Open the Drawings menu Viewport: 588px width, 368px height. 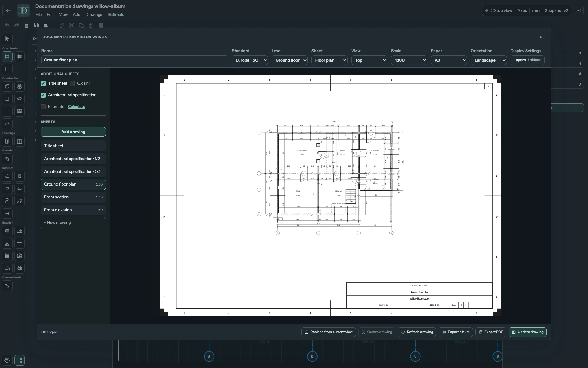[x=94, y=14]
